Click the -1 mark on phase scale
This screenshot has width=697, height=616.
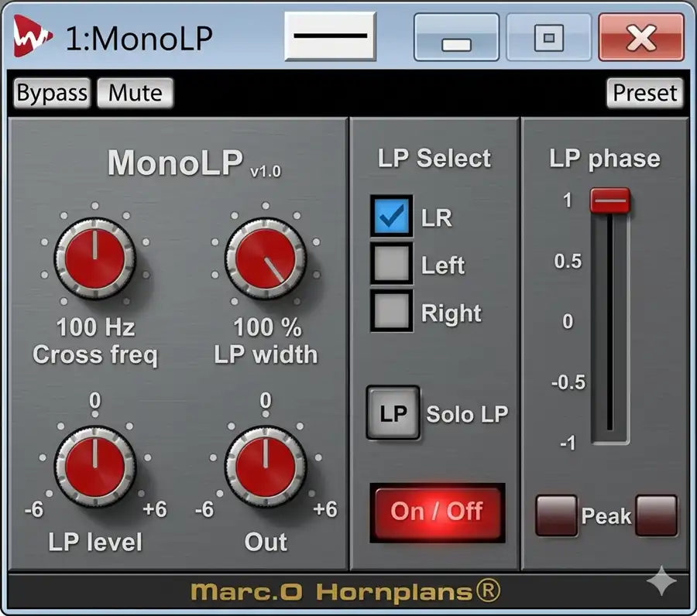click(568, 443)
